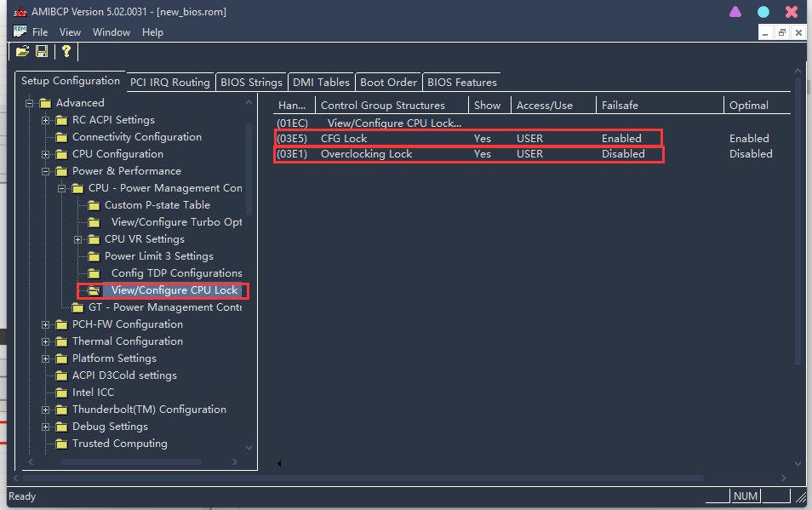Click Optimal value Disabled for Overclocking Lock

click(751, 154)
